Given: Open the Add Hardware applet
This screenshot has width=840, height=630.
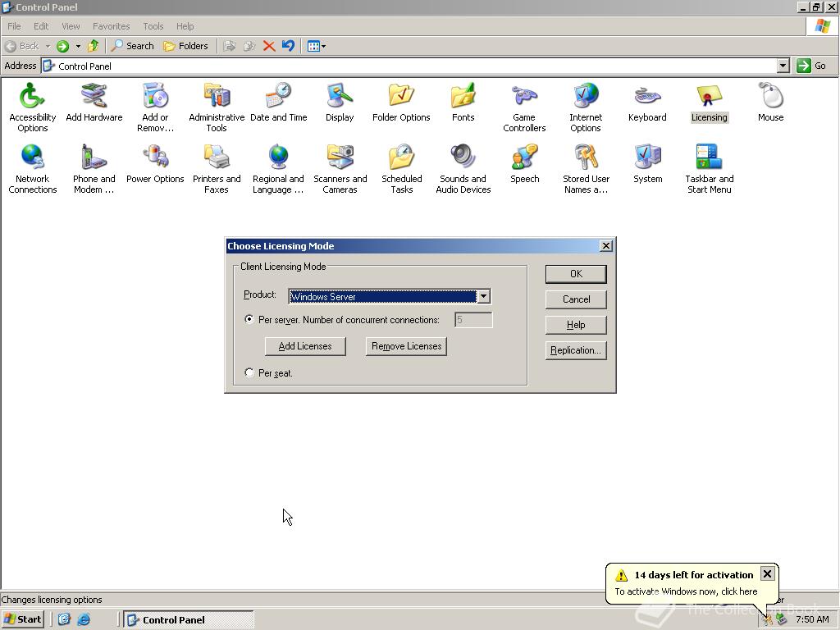Looking at the screenshot, I should click(94, 102).
